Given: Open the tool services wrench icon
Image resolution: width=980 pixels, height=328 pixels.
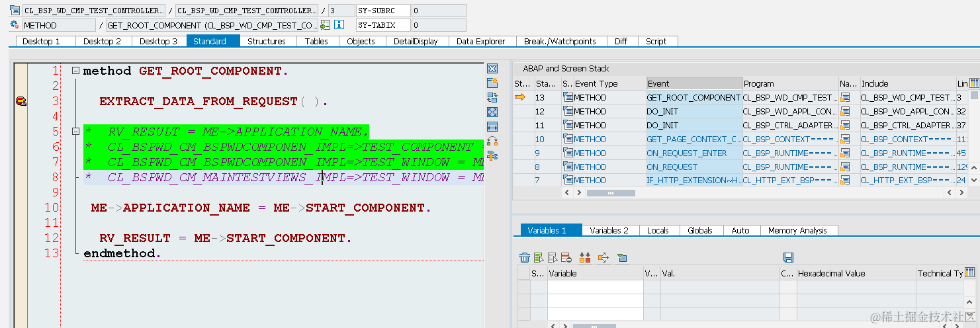Looking at the screenshot, I should (x=492, y=155).
